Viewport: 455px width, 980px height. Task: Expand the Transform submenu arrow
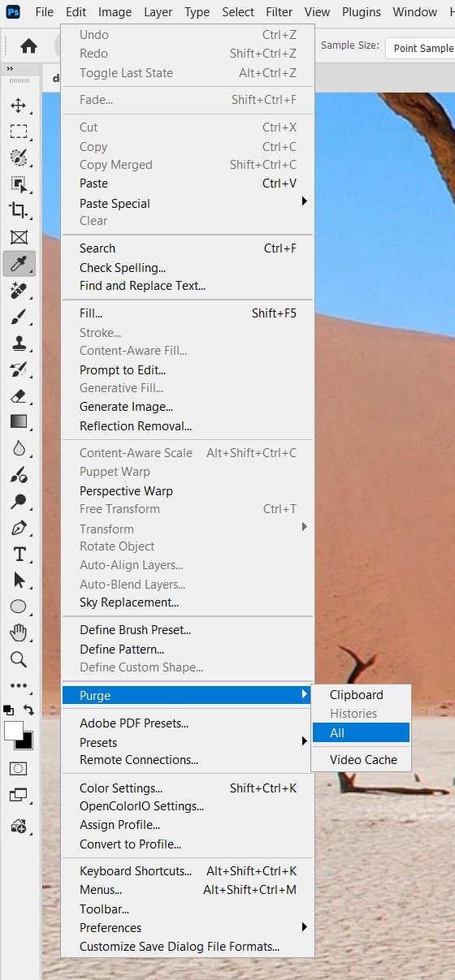click(305, 528)
